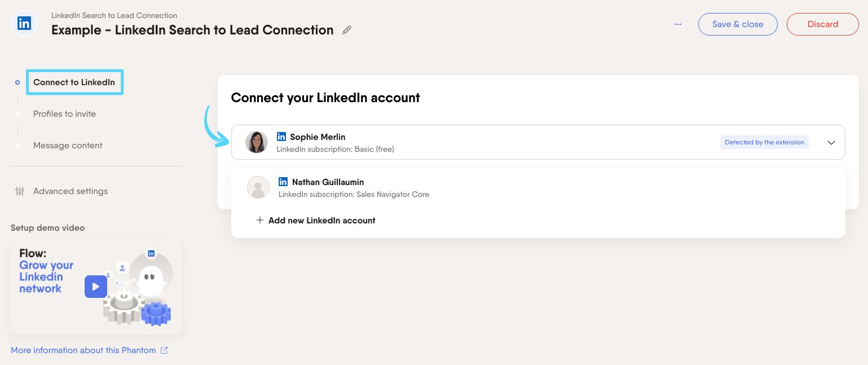The image size is (868, 365).
Task: Click Sophie Merlin's profile photo
Action: click(x=257, y=142)
